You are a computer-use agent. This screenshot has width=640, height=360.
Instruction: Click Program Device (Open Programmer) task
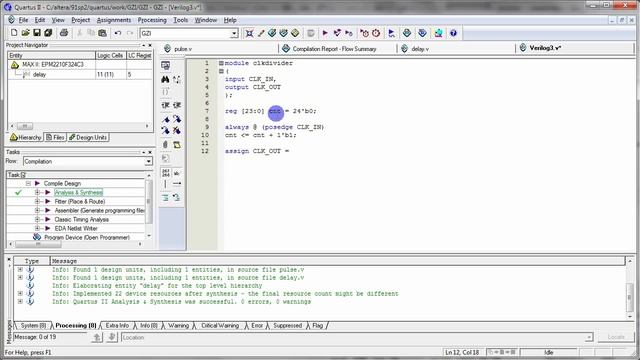(87, 237)
